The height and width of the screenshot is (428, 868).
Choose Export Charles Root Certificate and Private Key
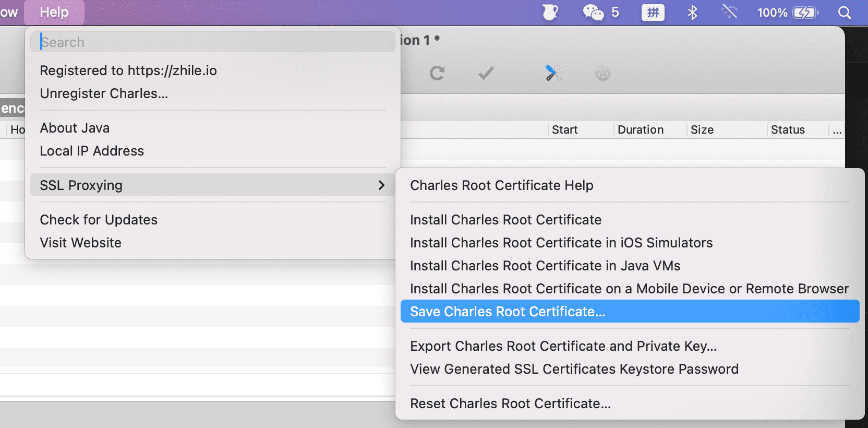[563, 346]
